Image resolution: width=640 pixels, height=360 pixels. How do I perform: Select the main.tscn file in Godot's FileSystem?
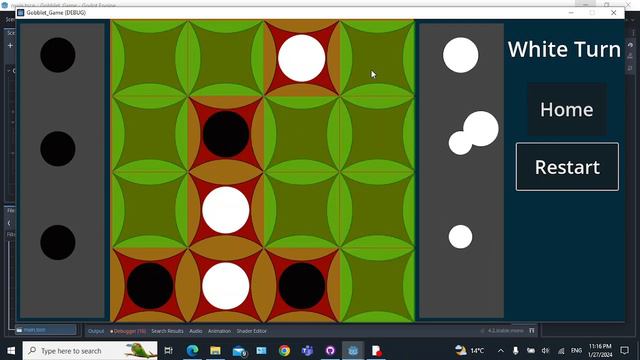pyautogui.click(x=46, y=330)
